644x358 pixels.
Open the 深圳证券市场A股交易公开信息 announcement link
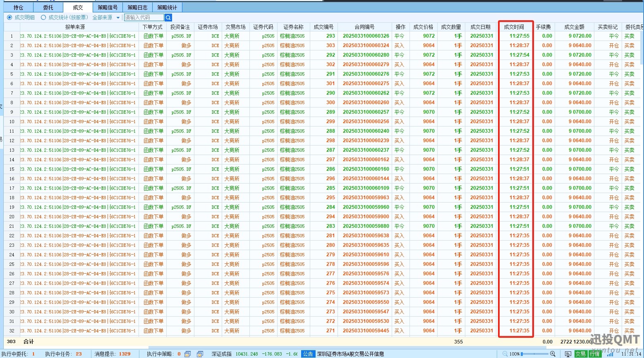pos(350,354)
